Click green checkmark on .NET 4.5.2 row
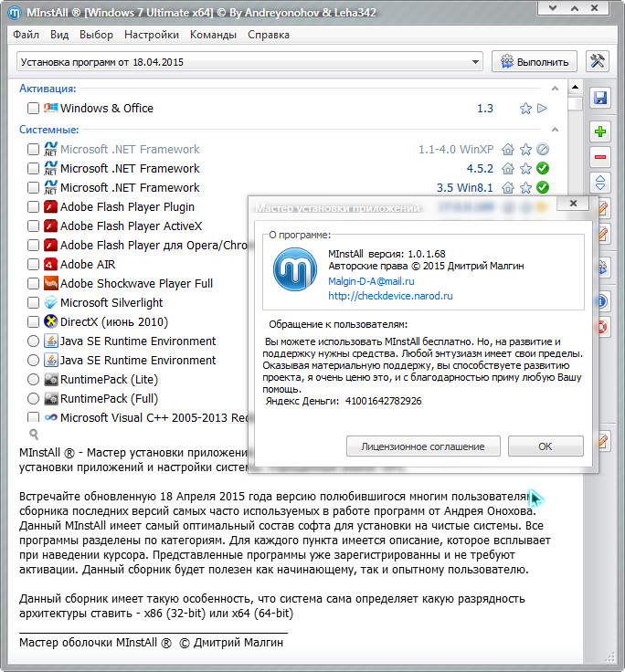The width and height of the screenshot is (625, 672). tap(543, 168)
